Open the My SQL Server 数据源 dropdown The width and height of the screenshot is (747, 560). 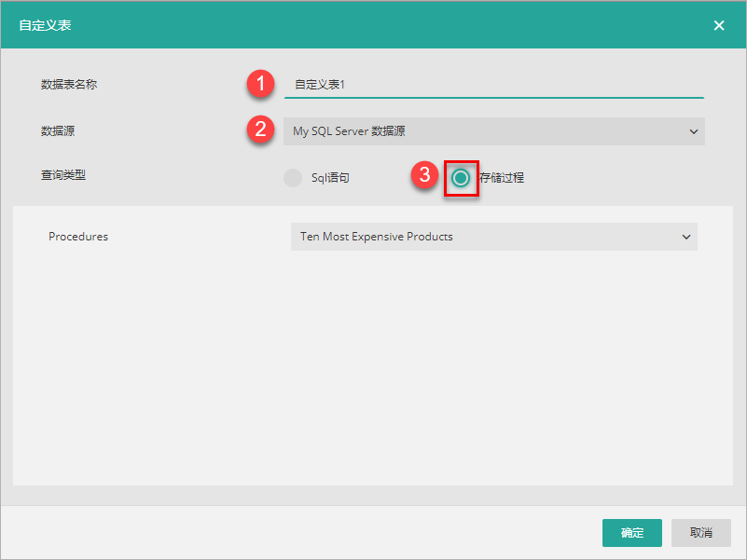[x=485, y=131]
